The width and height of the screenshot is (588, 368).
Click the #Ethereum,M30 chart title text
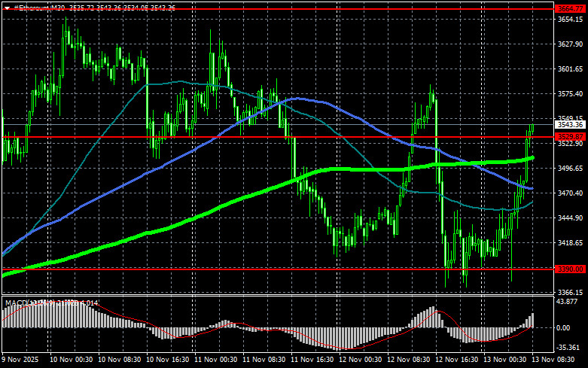coord(39,8)
